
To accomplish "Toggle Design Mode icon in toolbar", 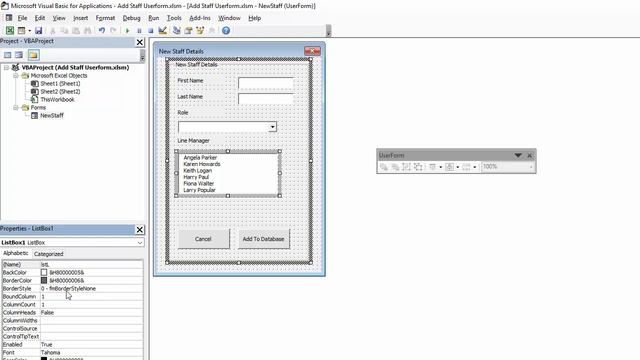I will [162, 31].
